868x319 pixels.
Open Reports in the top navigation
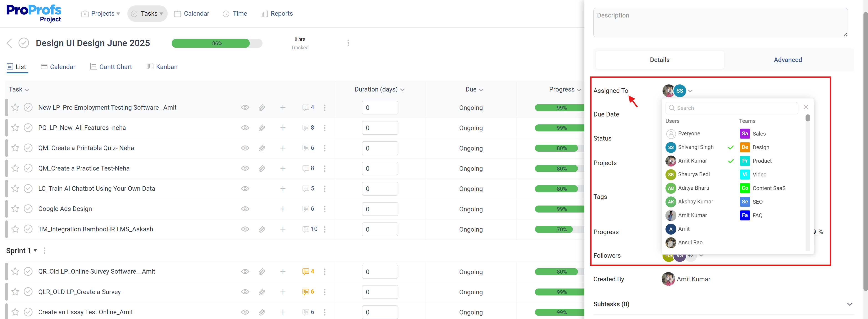tap(277, 13)
